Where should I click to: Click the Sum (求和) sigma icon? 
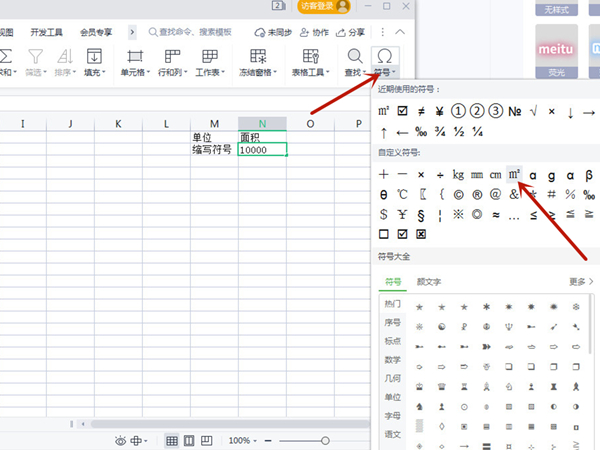click(x=6, y=56)
